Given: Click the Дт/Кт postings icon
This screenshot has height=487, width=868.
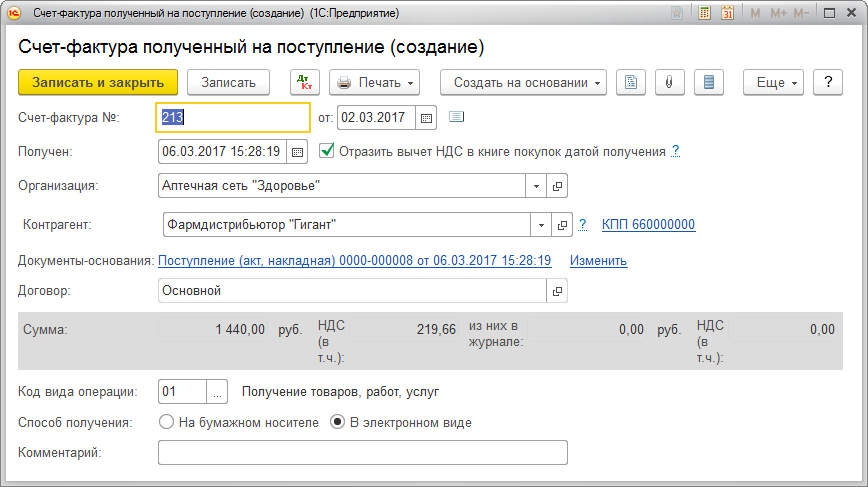Looking at the screenshot, I should click(304, 82).
